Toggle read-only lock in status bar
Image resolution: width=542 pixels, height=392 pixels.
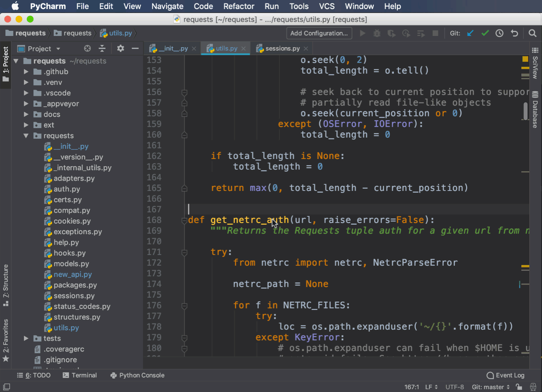pyautogui.click(x=519, y=387)
